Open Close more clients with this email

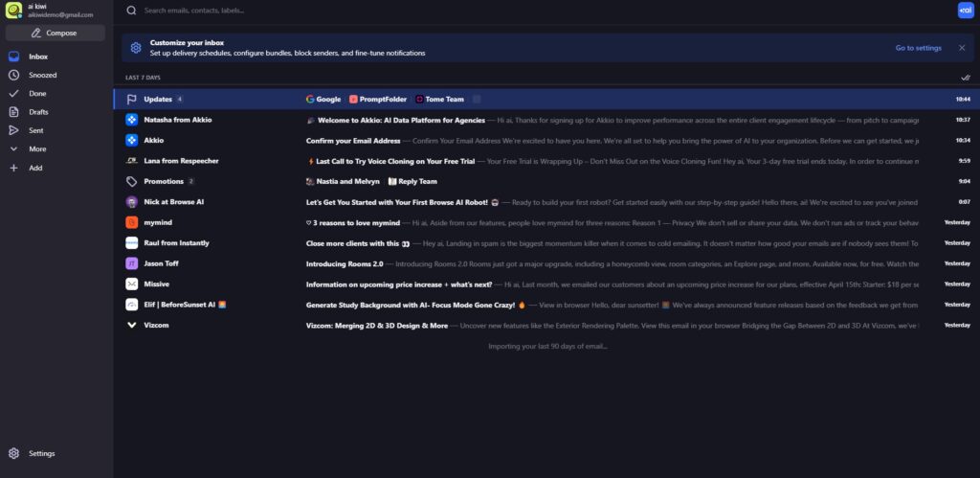546,242
